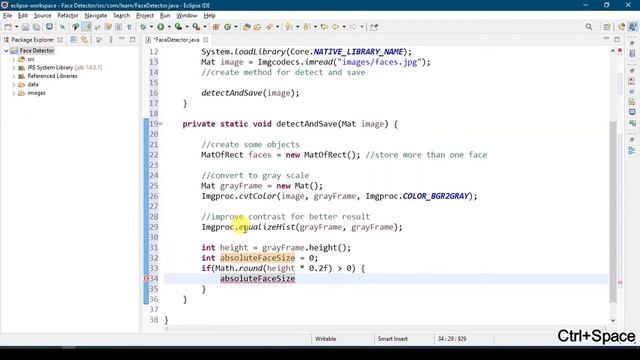Maximize the Package Explorer view
The height and width of the screenshot is (360, 640).
pyautogui.click(x=133, y=40)
